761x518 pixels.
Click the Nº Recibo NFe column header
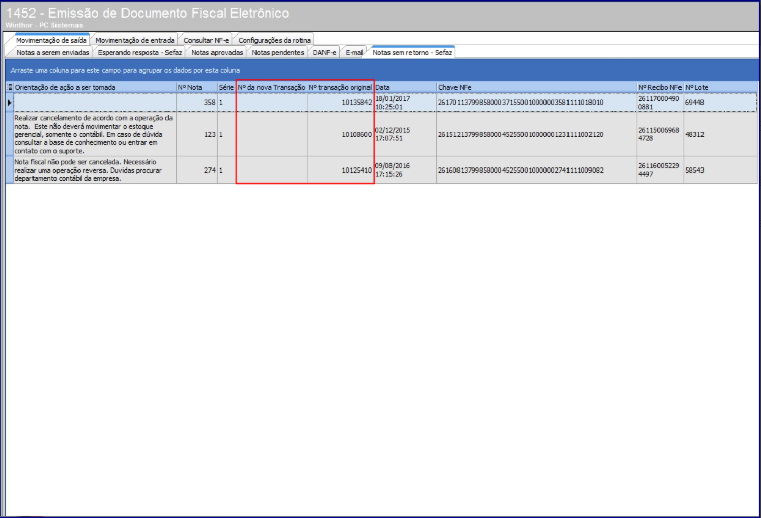point(660,87)
